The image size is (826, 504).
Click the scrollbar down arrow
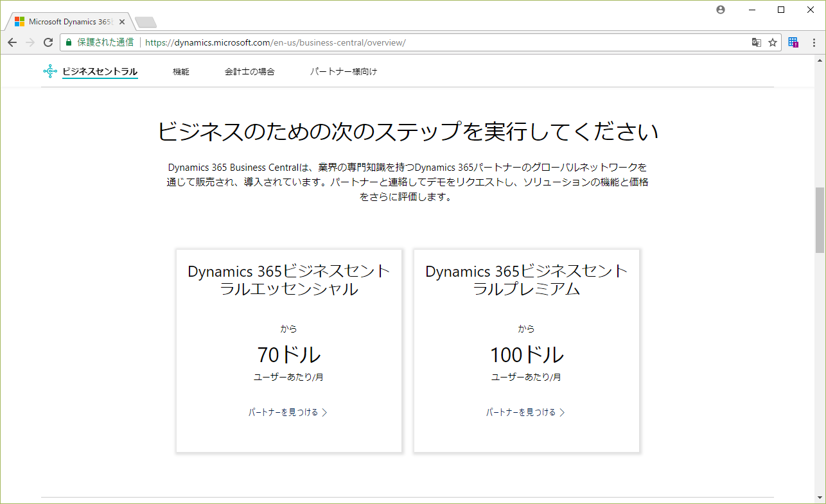coord(820,498)
